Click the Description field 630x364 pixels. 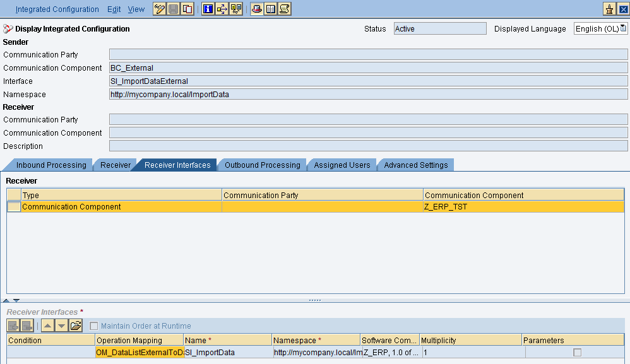click(x=369, y=146)
